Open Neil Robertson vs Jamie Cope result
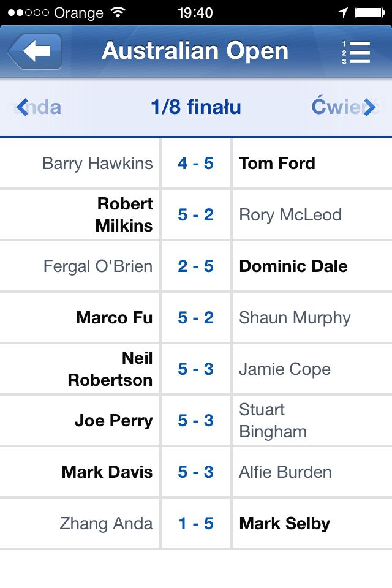 point(196,369)
